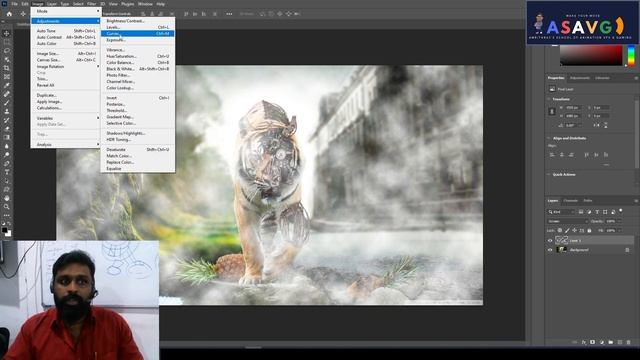Select the Brush tool
This screenshot has height=360, width=640.
[7, 102]
